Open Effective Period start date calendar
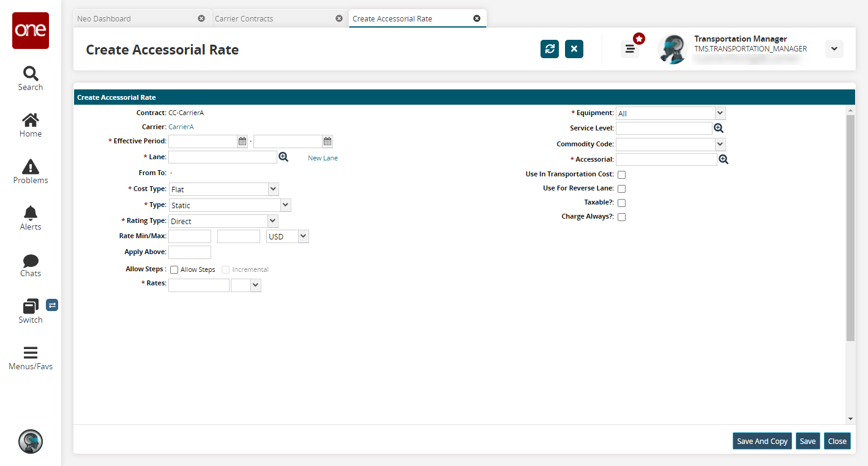The height and width of the screenshot is (466, 868). click(x=242, y=141)
